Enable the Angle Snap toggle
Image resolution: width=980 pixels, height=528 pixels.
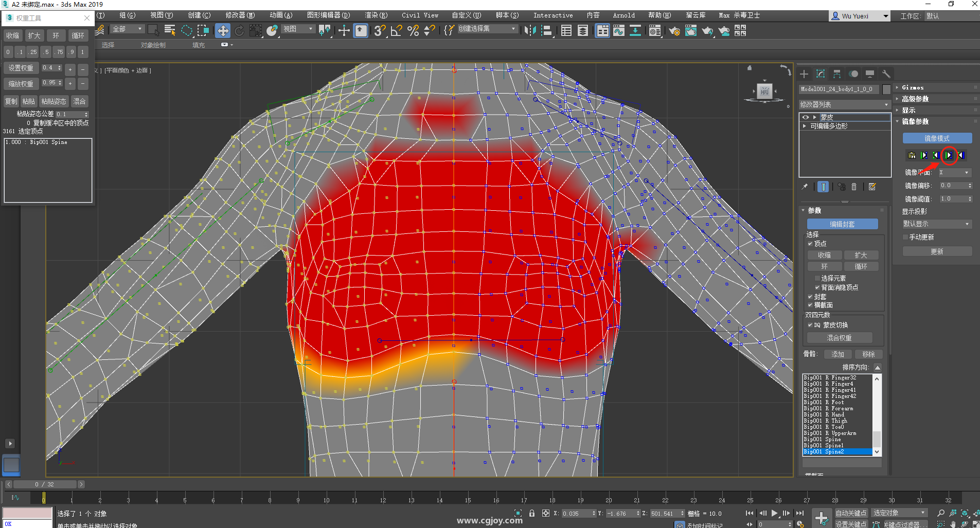(396, 31)
